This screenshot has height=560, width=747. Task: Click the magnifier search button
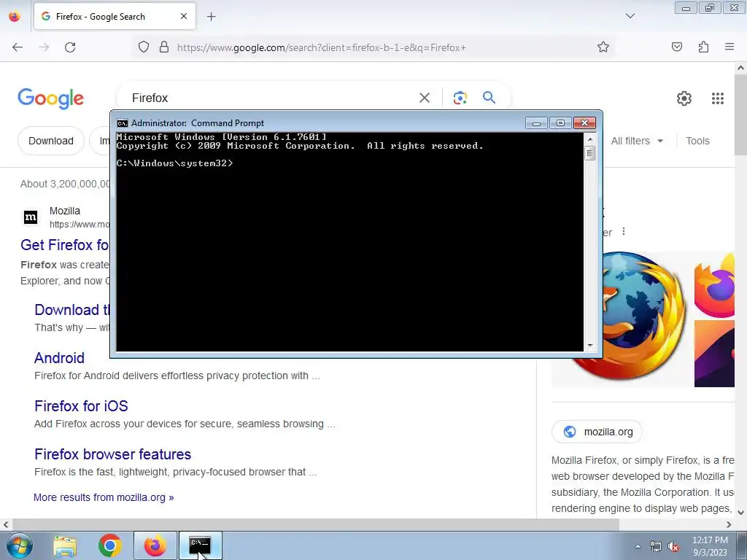pyautogui.click(x=489, y=98)
